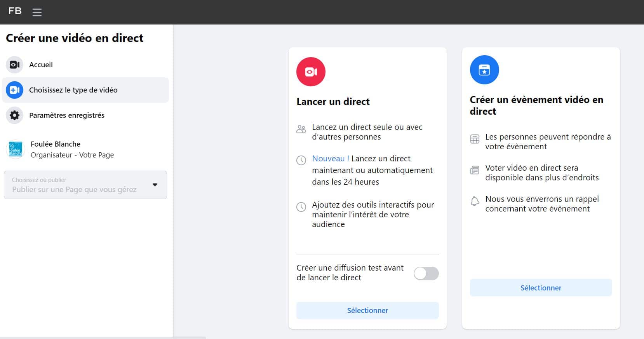Enable the test broadcast toggle switch
Screen dimensions: 644x339
pyautogui.click(x=426, y=273)
